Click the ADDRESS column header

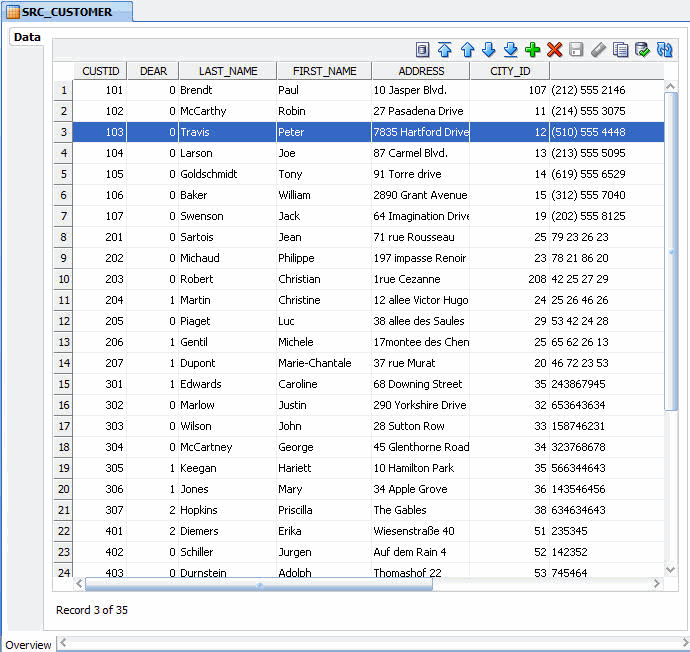pyautogui.click(x=421, y=71)
